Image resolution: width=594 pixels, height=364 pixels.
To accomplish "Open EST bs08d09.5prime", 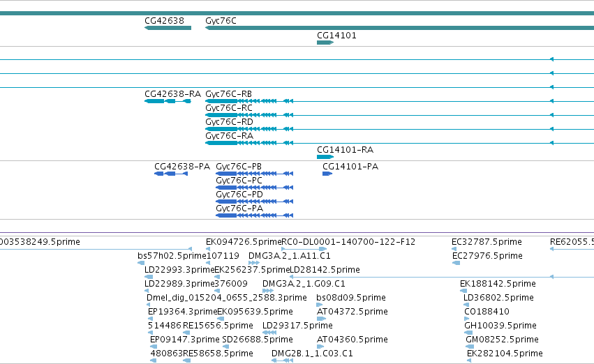I will click(351, 298).
